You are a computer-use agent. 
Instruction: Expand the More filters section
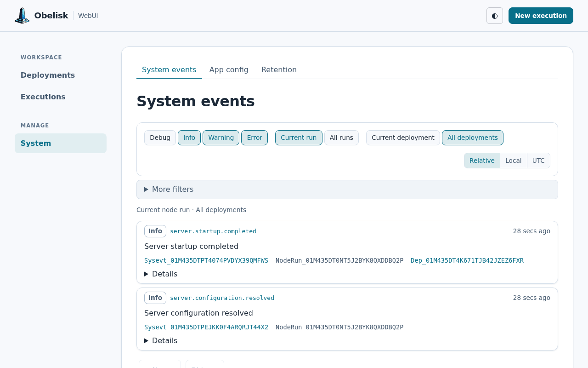[347, 190]
